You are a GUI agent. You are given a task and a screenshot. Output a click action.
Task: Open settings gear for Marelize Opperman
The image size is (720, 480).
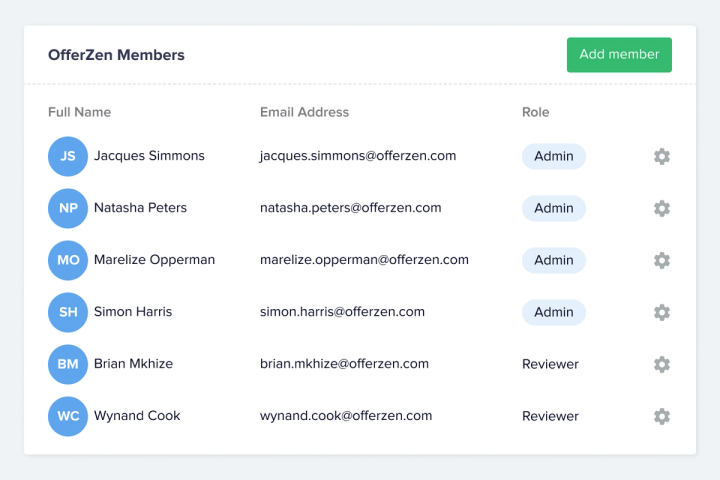click(661, 260)
